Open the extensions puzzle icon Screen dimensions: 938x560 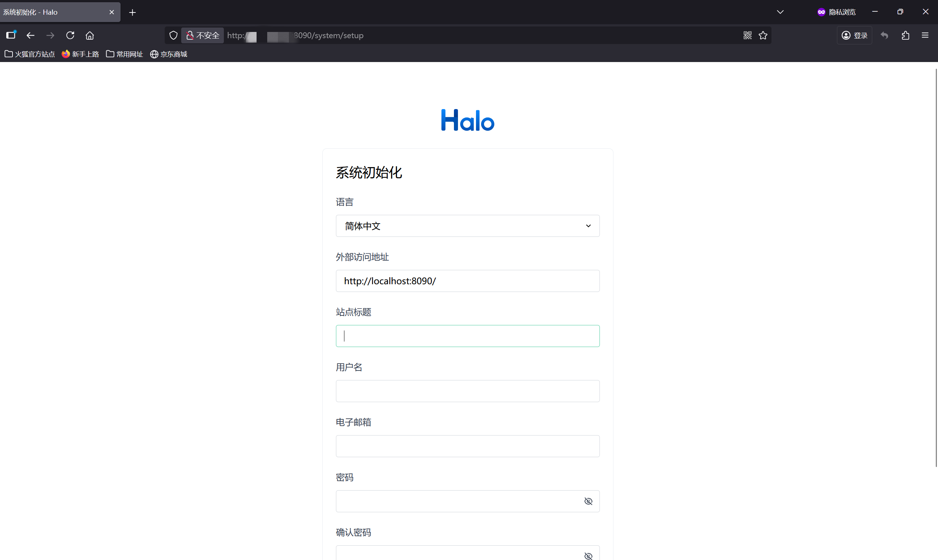point(905,36)
